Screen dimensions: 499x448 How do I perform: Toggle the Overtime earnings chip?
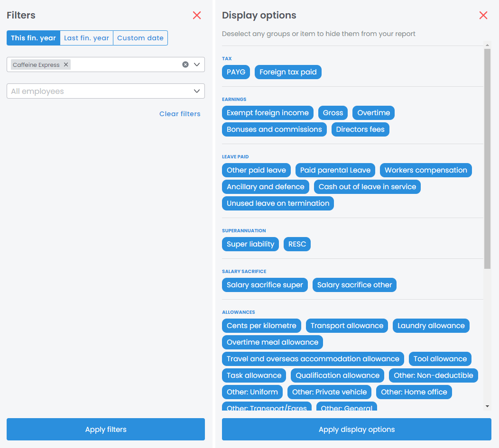[x=373, y=113]
